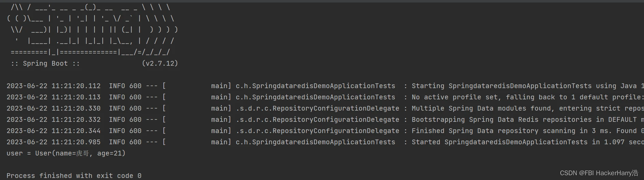Click the CSDN @FBI HackerHarry浩 watermark

point(599,173)
